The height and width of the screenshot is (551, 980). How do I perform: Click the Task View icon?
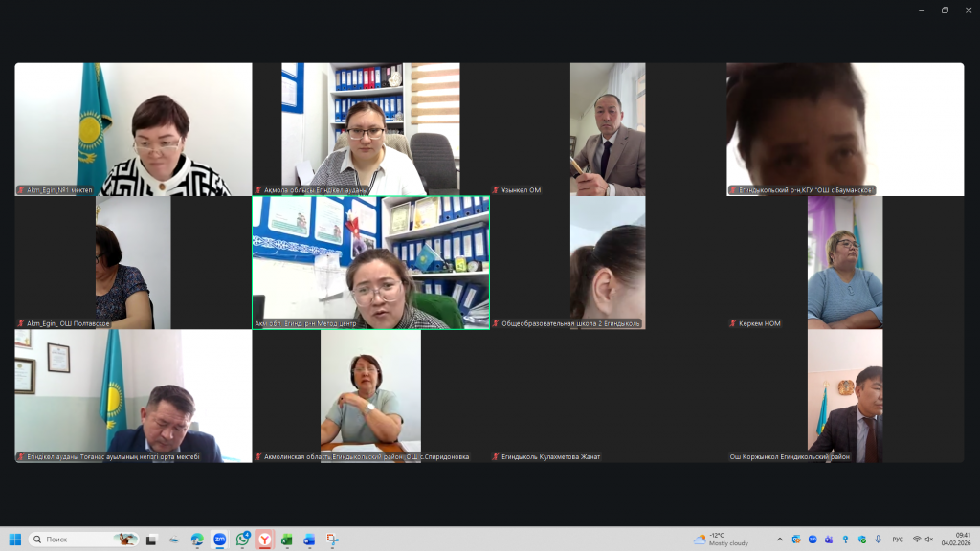(x=151, y=540)
